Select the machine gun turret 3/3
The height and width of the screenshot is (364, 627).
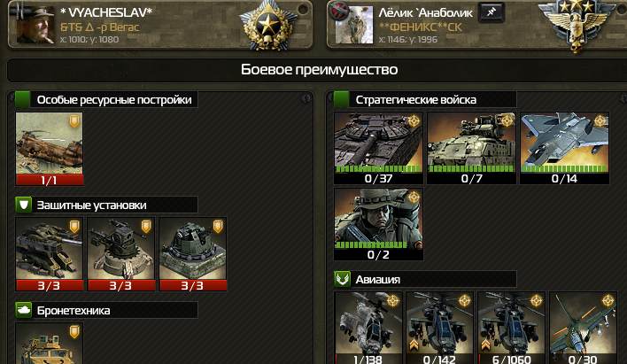(120, 254)
